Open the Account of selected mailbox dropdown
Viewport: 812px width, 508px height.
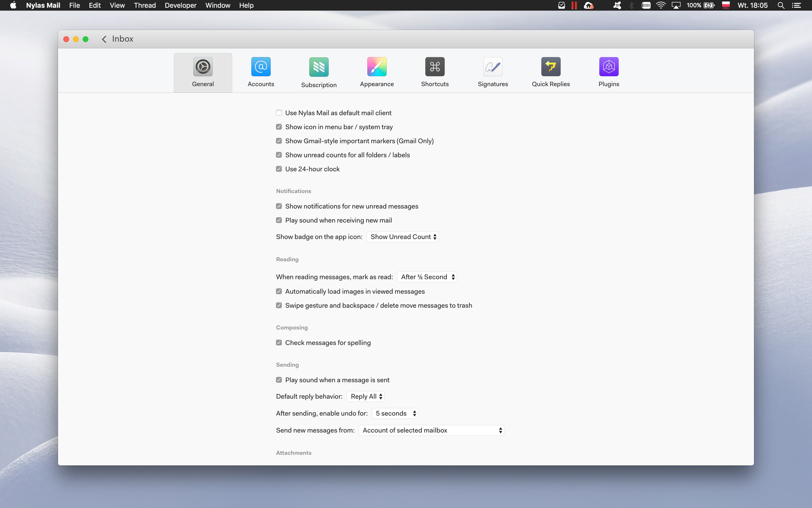point(431,430)
